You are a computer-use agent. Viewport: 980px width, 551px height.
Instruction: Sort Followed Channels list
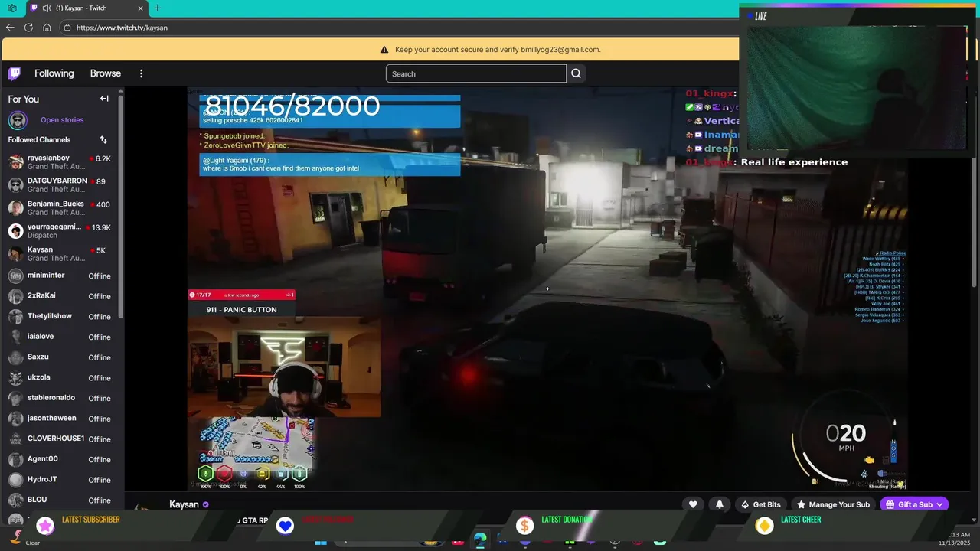click(103, 139)
